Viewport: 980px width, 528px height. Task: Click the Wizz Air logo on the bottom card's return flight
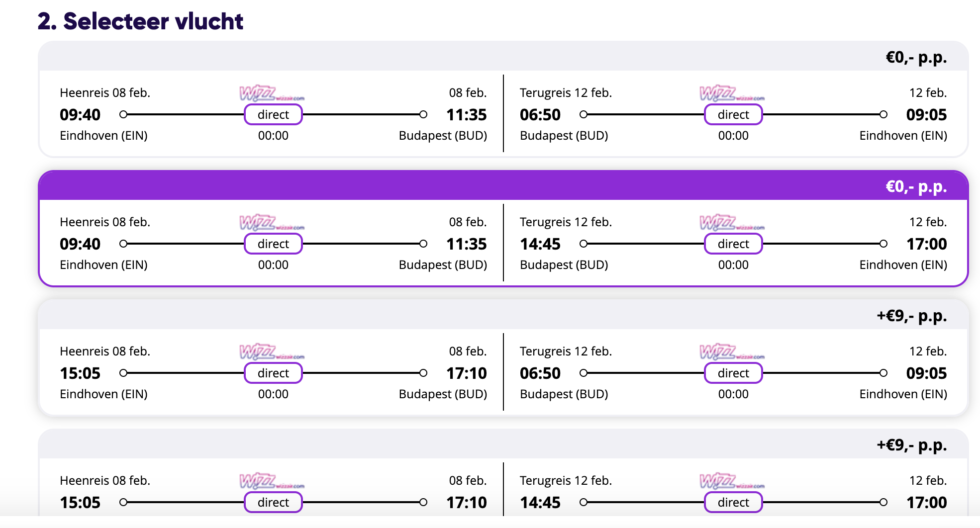pyautogui.click(x=731, y=481)
